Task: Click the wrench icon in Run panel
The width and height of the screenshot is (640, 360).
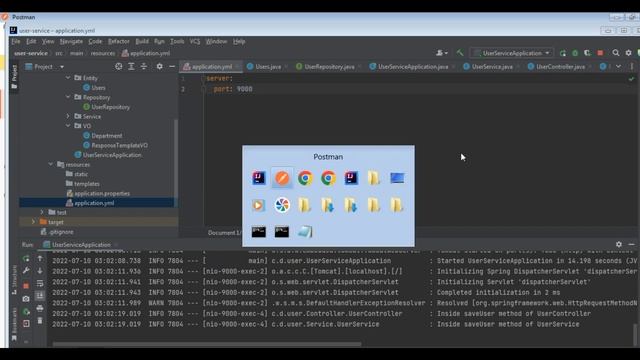Action: pos(26,270)
